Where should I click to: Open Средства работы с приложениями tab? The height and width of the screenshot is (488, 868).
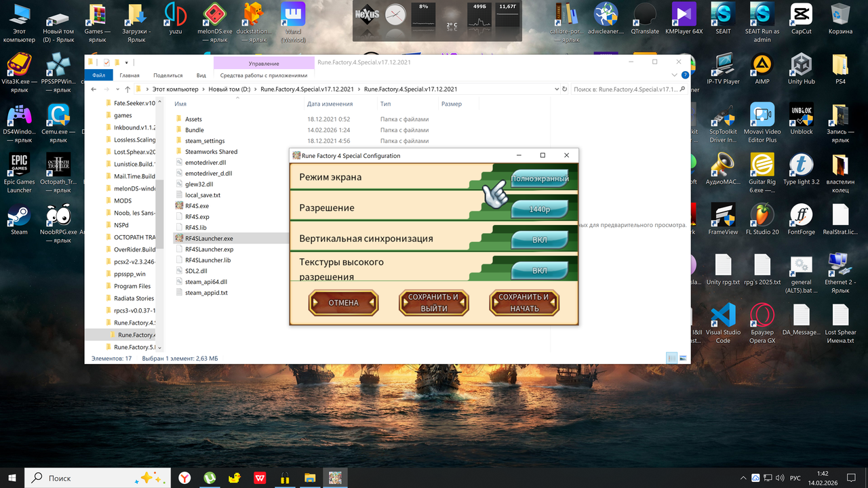tap(264, 75)
